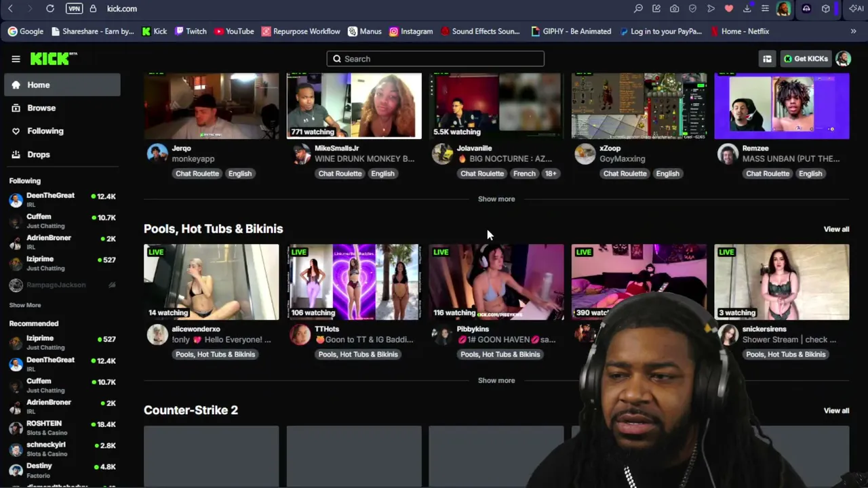Open the YouTube bookmark

click(x=234, y=31)
